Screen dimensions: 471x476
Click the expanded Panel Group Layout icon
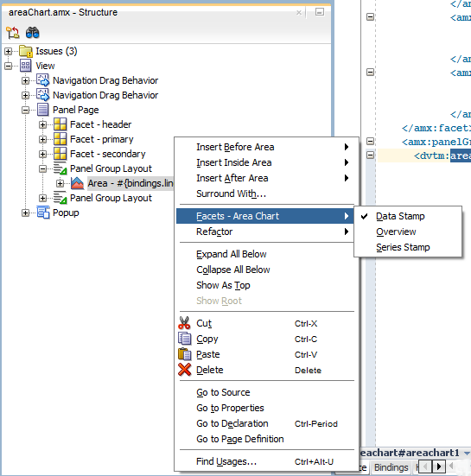point(60,168)
